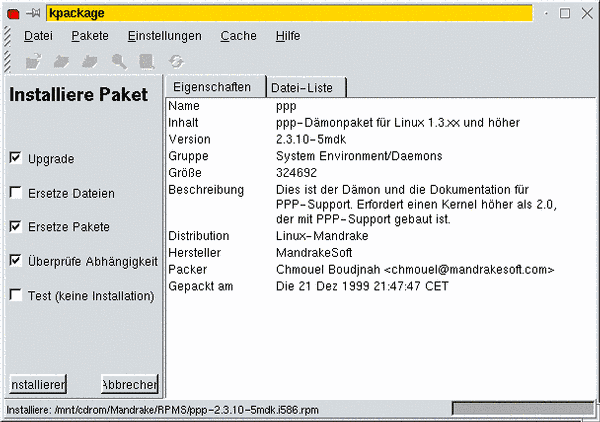This screenshot has height=422, width=600.
Task: Click the Abbrechen button
Action: point(129,385)
